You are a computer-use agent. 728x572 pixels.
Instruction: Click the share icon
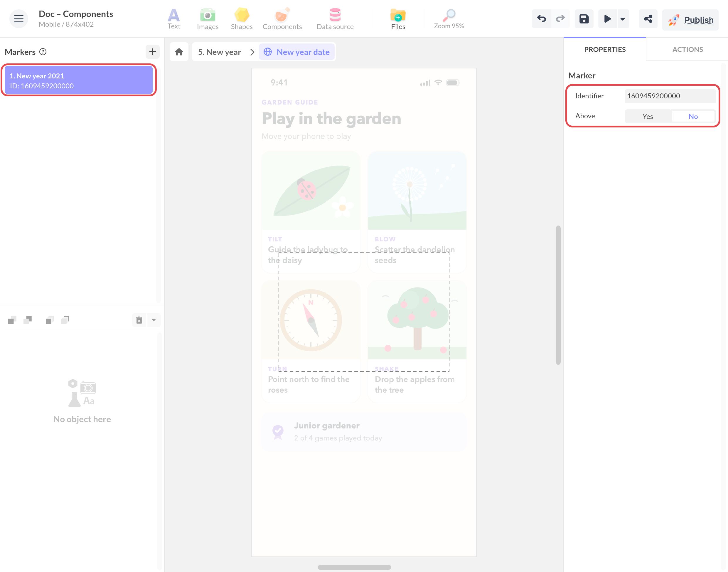click(x=648, y=19)
